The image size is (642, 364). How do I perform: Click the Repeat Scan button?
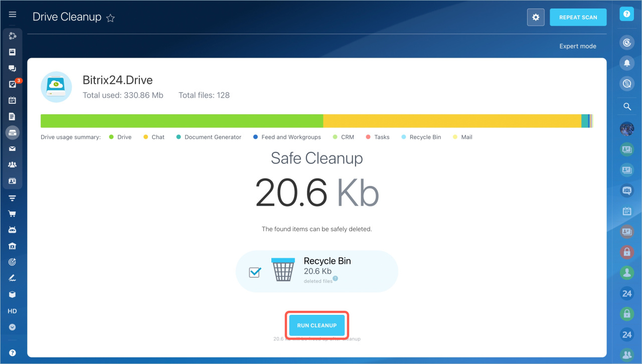point(578,18)
